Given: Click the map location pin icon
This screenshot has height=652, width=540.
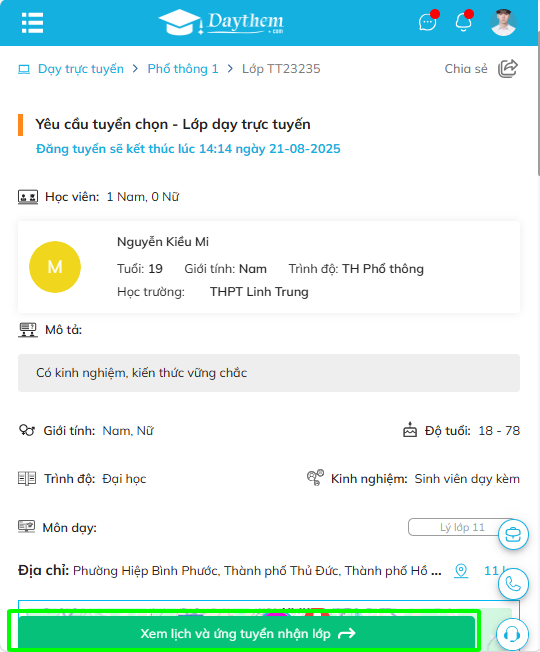Looking at the screenshot, I should 461,570.
